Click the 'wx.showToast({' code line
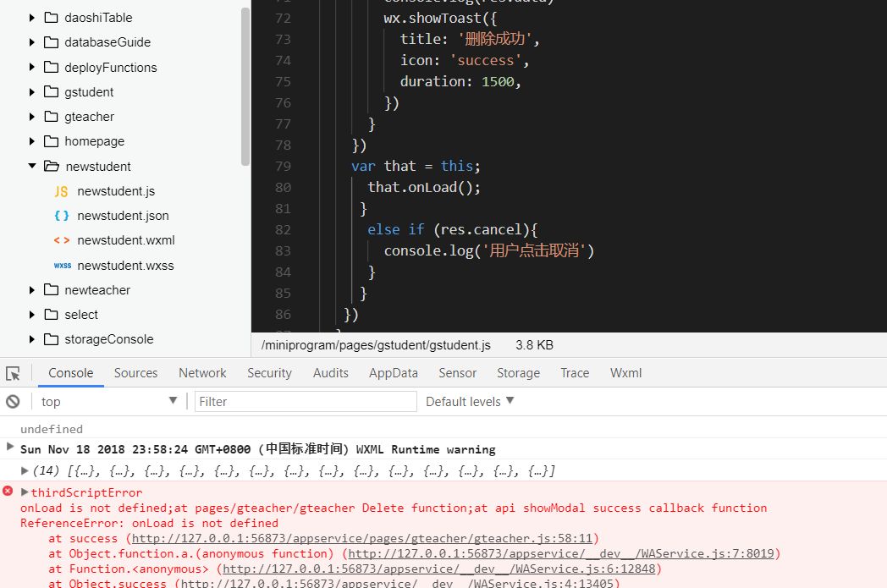 (440, 18)
